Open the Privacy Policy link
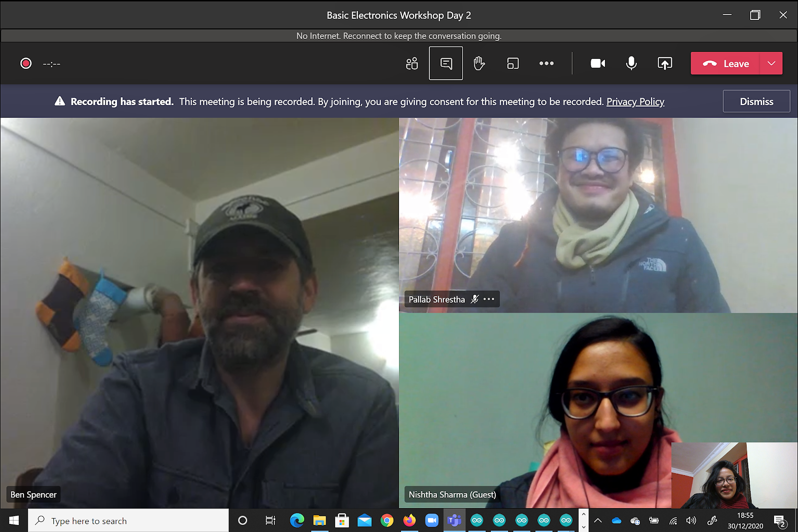 point(635,102)
